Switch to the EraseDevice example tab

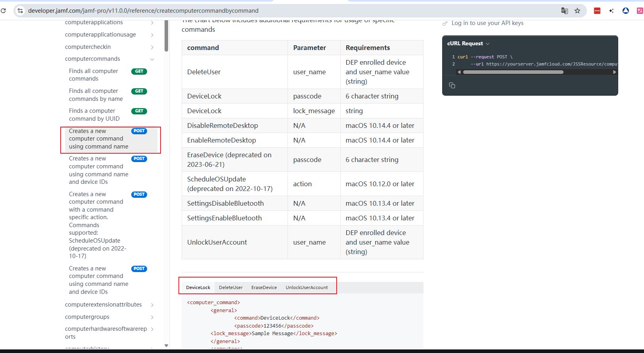point(264,287)
